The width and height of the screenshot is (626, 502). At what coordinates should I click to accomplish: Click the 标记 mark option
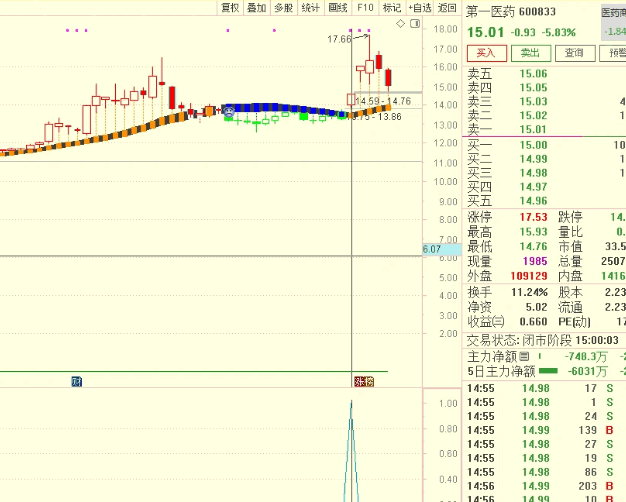click(392, 8)
